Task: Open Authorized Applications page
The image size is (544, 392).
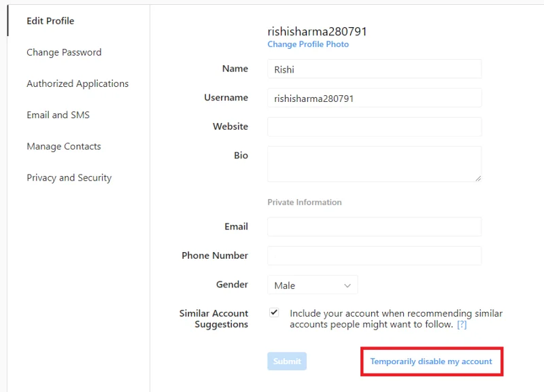Action: pyautogui.click(x=78, y=84)
